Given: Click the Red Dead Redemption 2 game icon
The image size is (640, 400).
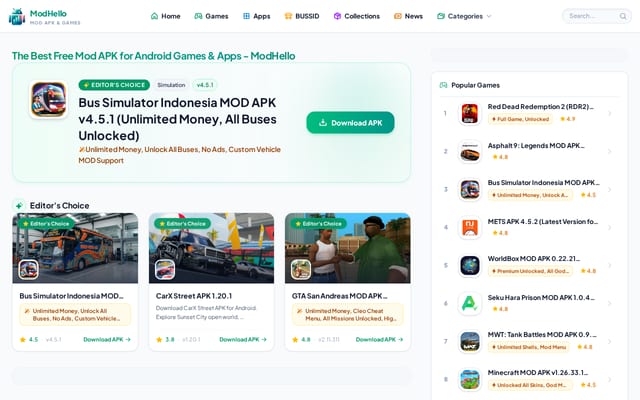Looking at the screenshot, I should [x=470, y=113].
